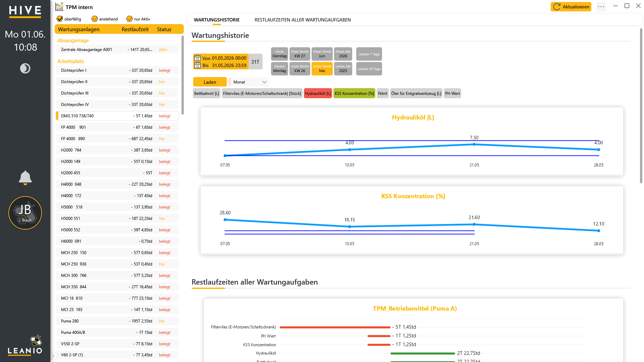Click the Laden button
644x362 pixels.
(210, 82)
